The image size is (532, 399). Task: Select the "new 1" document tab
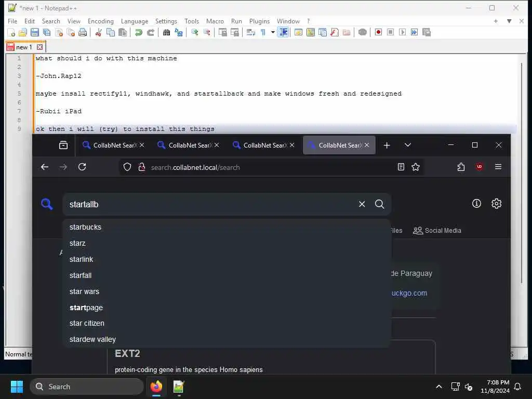tap(24, 47)
